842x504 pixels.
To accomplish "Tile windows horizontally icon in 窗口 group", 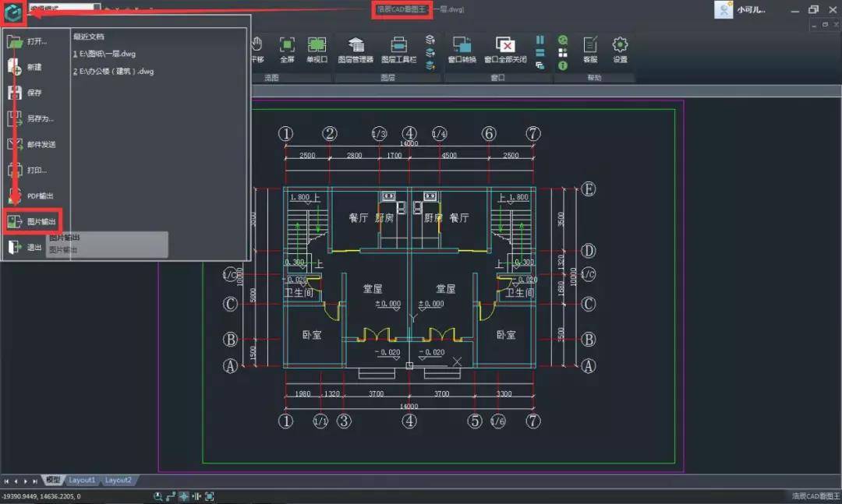I will pyautogui.click(x=540, y=53).
